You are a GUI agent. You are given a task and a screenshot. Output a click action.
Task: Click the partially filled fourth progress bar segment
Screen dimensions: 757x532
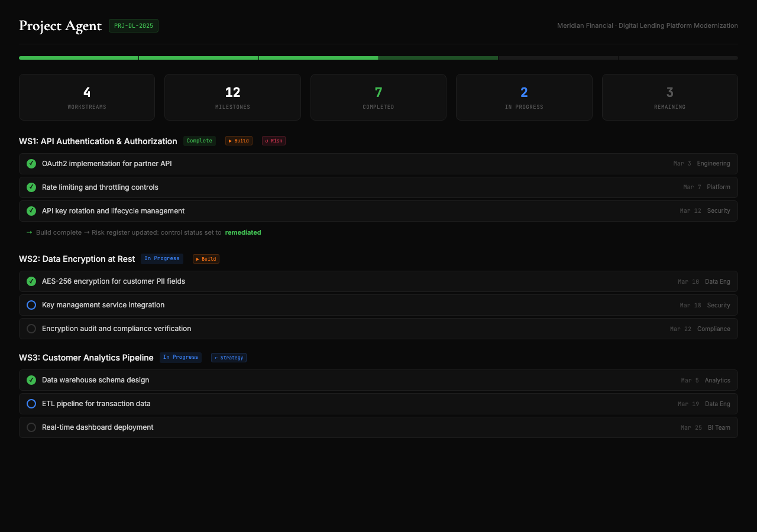pyautogui.click(x=438, y=58)
